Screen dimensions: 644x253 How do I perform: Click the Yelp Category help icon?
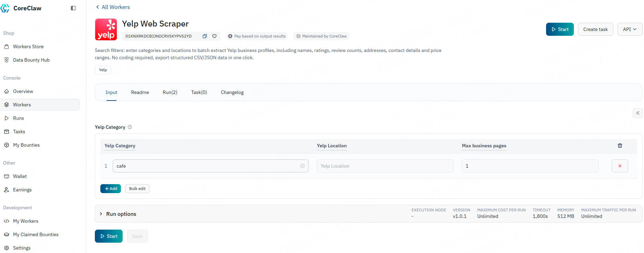click(x=130, y=127)
